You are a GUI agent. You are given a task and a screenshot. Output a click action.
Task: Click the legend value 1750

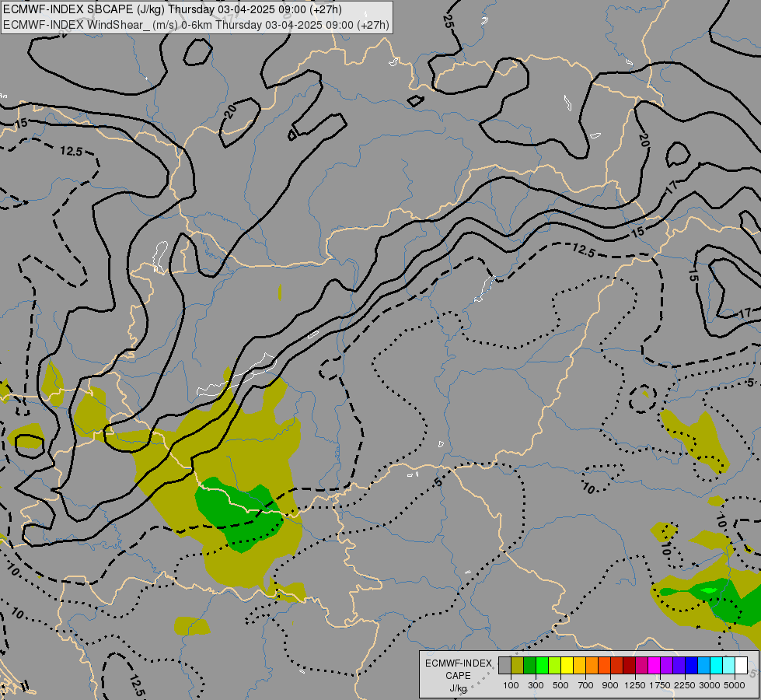[660, 685]
